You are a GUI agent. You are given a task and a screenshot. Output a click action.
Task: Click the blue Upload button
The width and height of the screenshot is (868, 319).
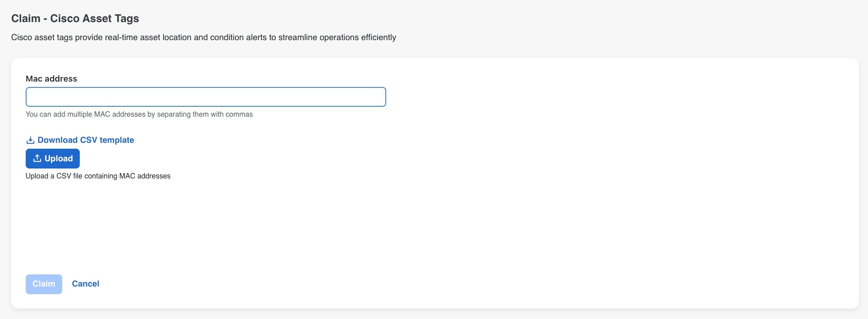pyautogui.click(x=53, y=159)
